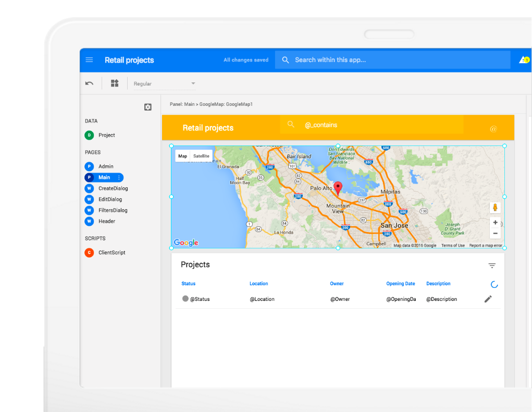The image size is (532, 412).
Task: Click the warning notification icon
Action: click(x=524, y=60)
